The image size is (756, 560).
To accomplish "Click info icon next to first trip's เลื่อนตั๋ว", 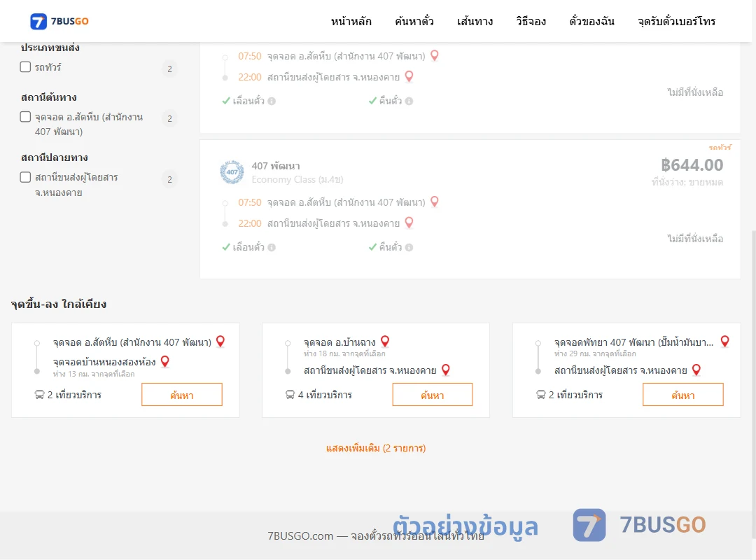I will (272, 101).
